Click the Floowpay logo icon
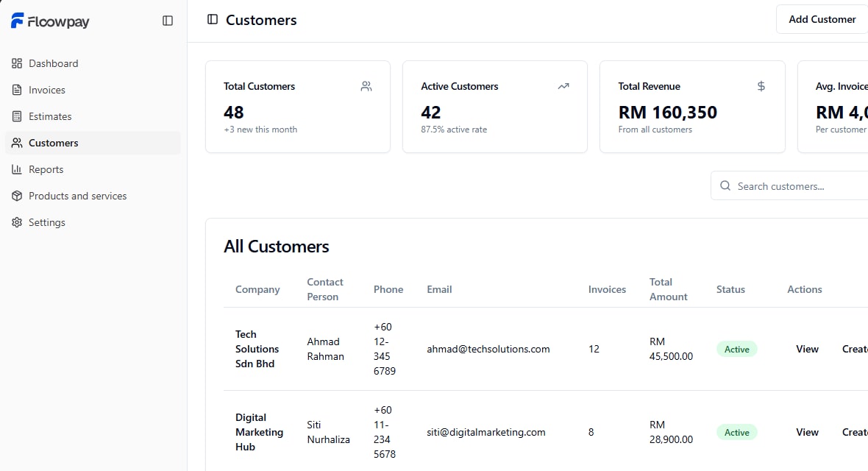868x471 pixels. pyautogui.click(x=17, y=21)
